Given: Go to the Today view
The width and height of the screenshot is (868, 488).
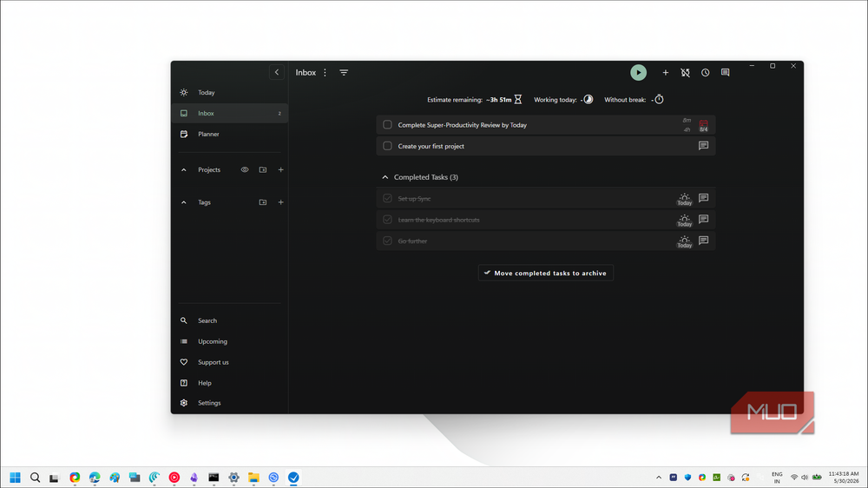Looking at the screenshot, I should click(230, 93).
